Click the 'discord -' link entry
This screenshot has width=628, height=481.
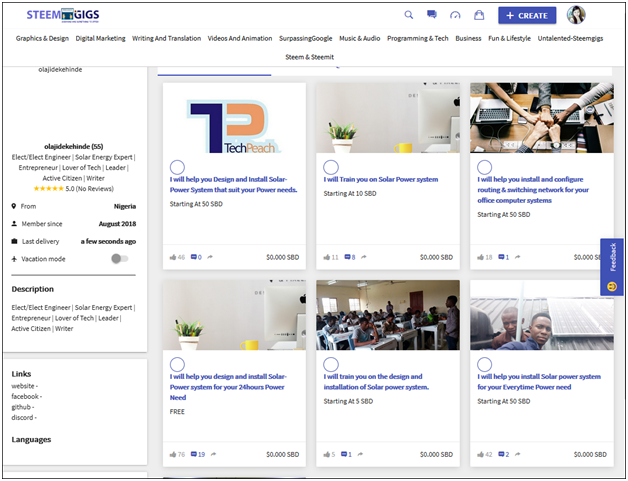tap(24, 417)
